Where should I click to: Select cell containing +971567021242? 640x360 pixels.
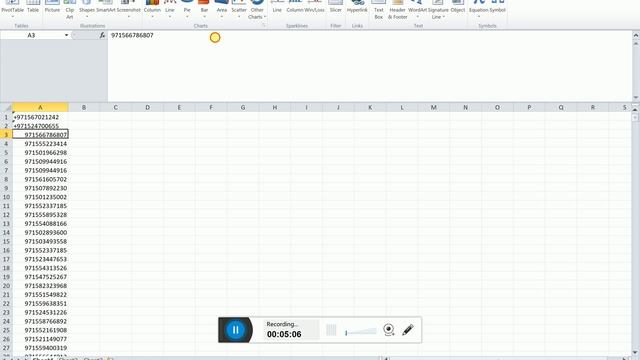pos(40,117)
